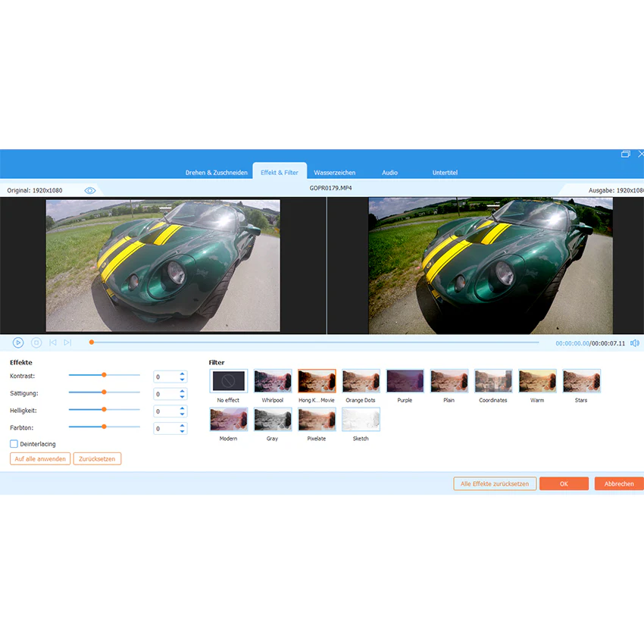Viewport: 644px width, 644px height.
Task: Decrease the Sättigung value with down arrow
Action: click(182, 397)
